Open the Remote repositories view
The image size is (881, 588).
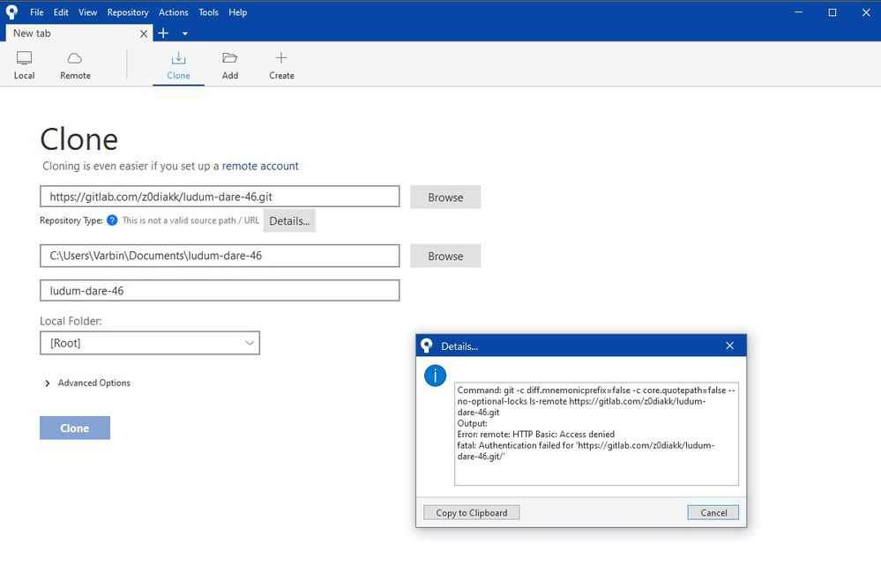(75, 65)
